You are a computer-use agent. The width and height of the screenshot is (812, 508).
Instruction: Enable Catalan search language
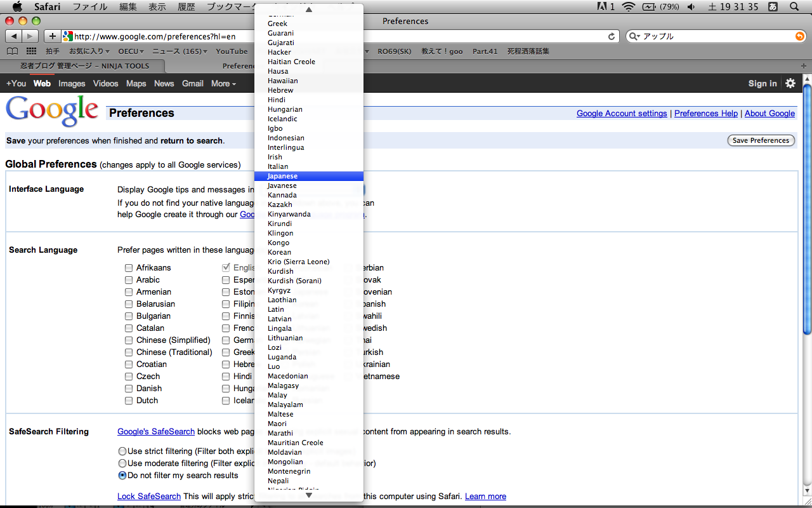129,328
